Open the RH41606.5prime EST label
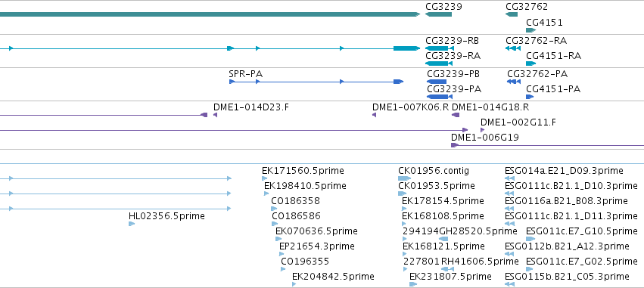Viewport: 644px width, 288px height. pyautogui.click(x=480, y=262)
